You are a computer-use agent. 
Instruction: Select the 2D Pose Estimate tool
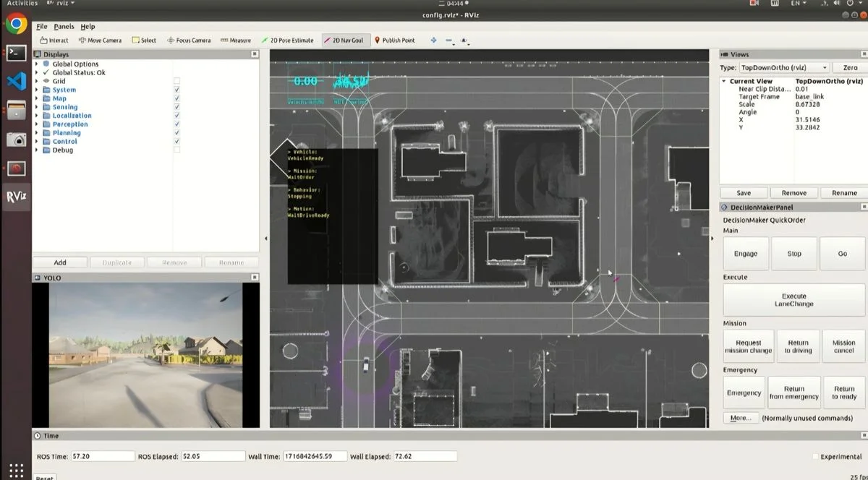click(x=287, y=40)
